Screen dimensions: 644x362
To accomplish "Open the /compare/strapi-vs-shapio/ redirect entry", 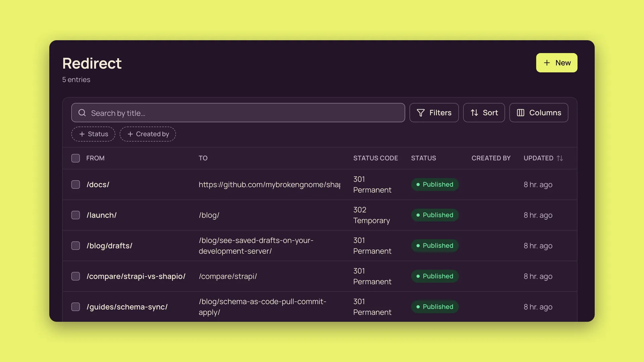I will click(x=136, y=276).
